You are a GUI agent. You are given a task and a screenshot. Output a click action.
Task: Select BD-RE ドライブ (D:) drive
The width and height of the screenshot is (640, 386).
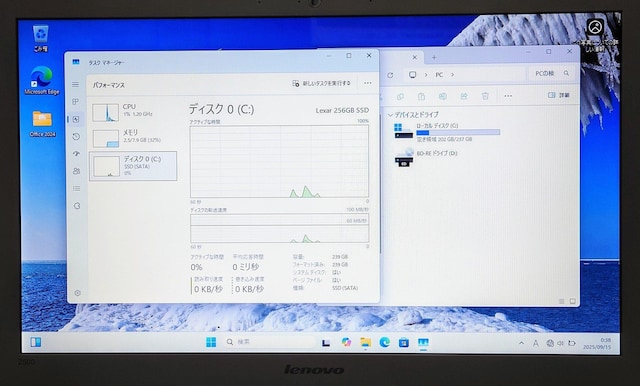[427, 157]
